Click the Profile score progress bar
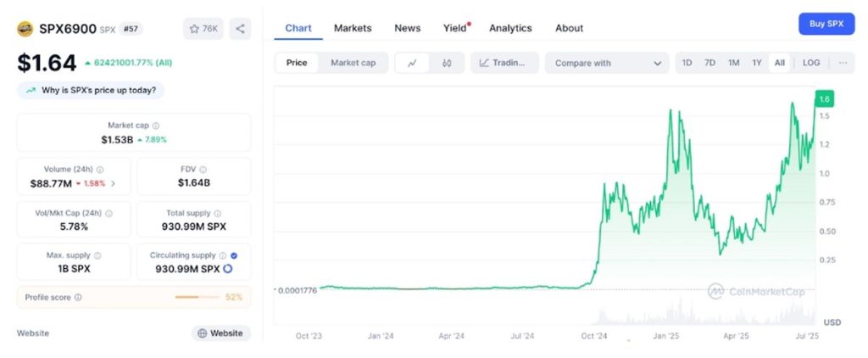Viewport: 868px width, 358px height. pyautogui.click(x=197, y=297)
